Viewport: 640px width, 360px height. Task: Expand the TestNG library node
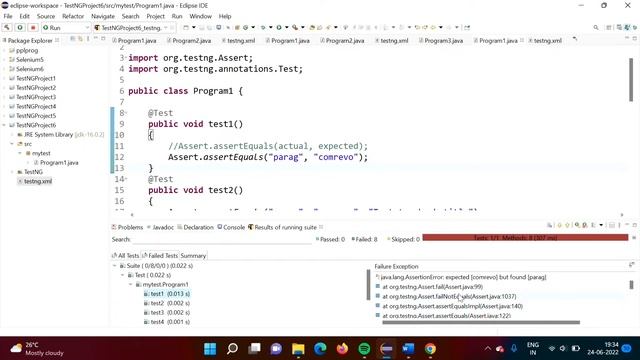click(x=12, y=172)
